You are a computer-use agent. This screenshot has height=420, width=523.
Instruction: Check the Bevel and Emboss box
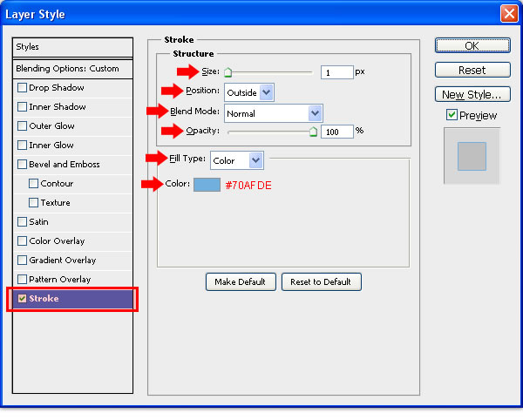pos(22,165)
